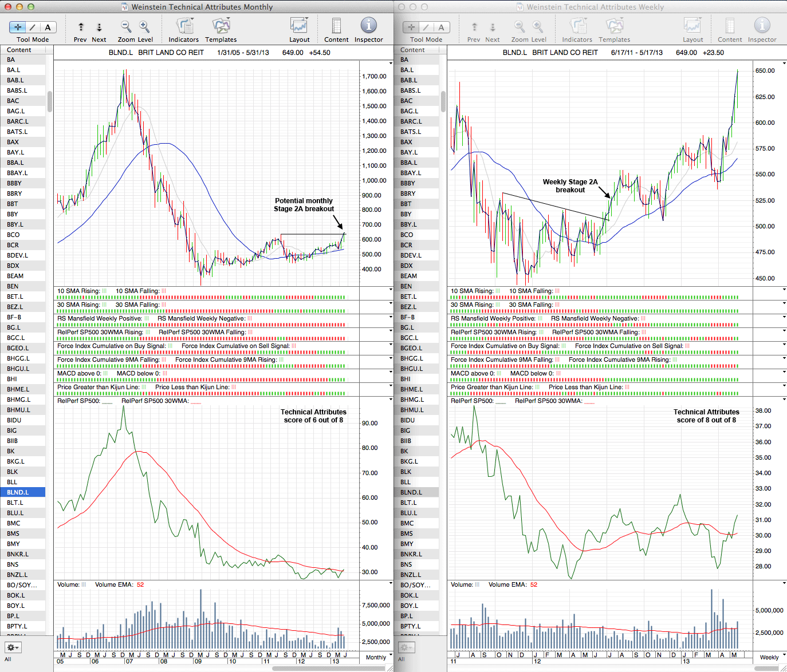Toggle Content panel icon in Weekly window
The width and height of the screenshot is (787, 672).
[x=730, y=26]
